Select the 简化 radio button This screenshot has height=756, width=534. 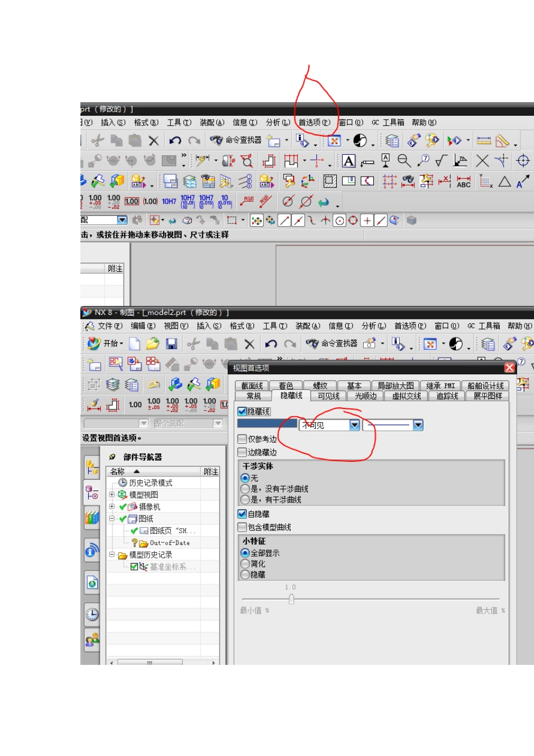(245, 564)
